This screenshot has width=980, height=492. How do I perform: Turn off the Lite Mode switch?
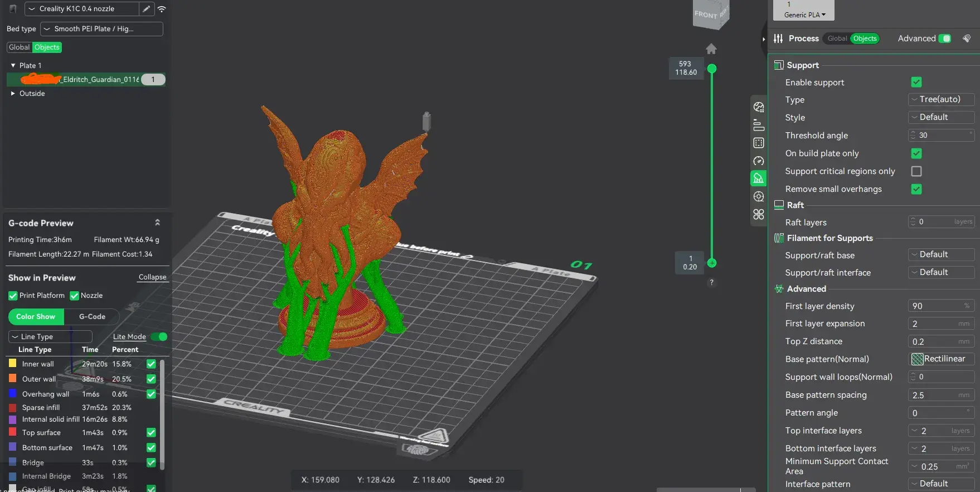click(159, 336)
